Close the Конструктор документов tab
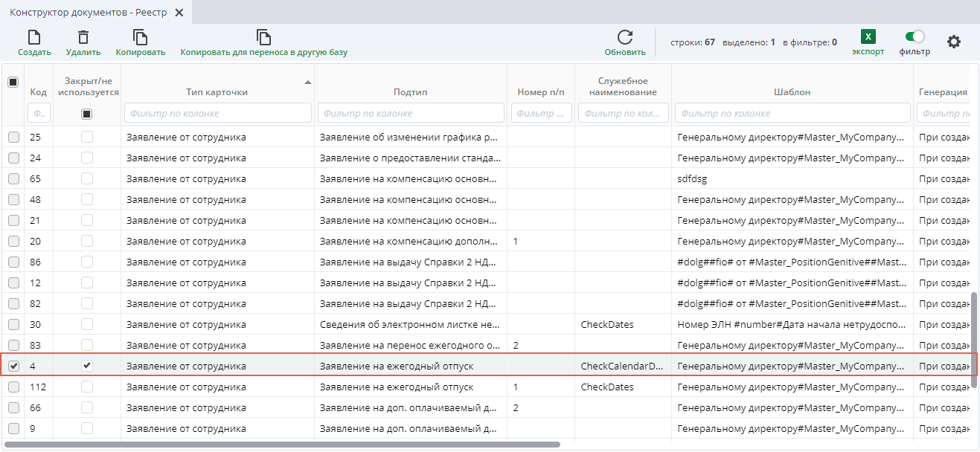The width and height of the screenshot is (980, 452). point(179,13)
